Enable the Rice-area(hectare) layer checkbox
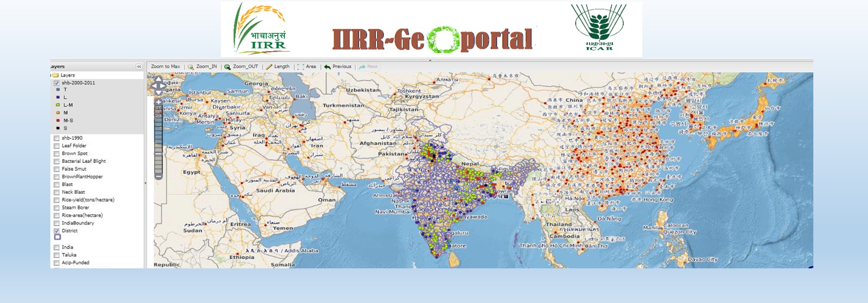Screen dimensions: 868x303 pyautogui.click(x=56, y=215)
